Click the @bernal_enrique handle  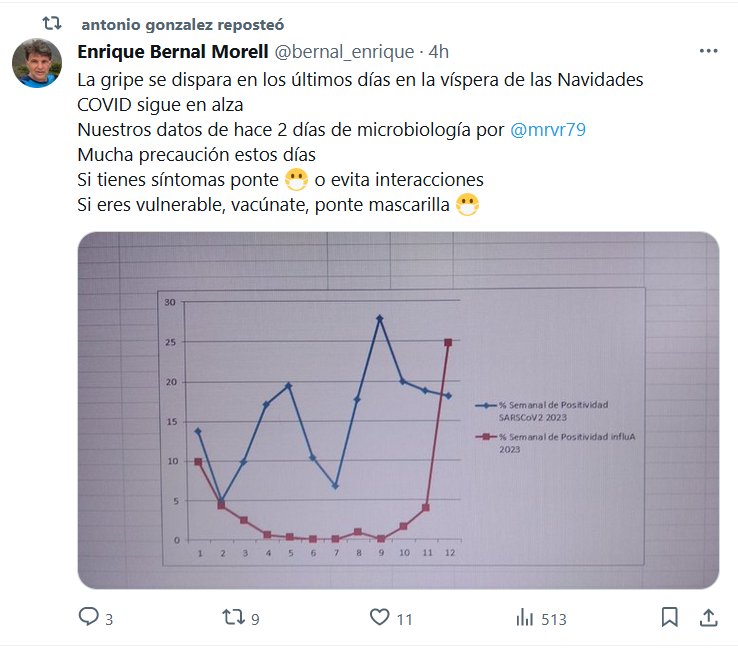[x=343, y=51]
